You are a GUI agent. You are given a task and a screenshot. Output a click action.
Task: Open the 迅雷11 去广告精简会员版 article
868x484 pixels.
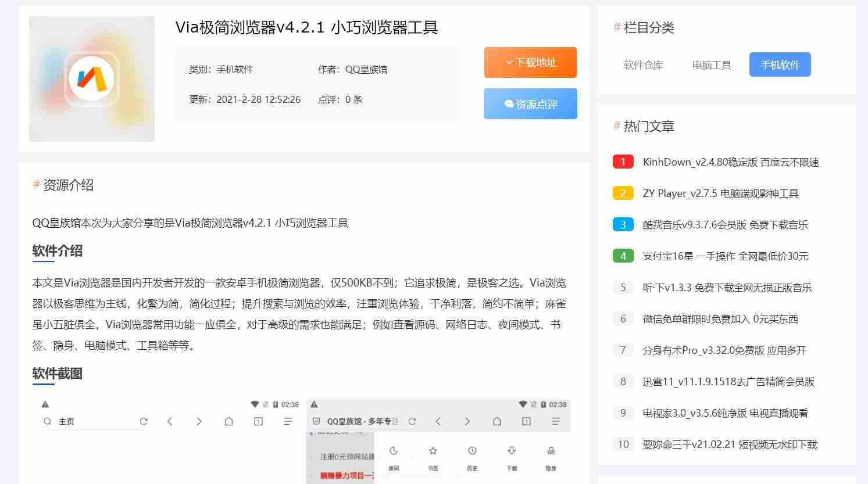click(728, 382)
